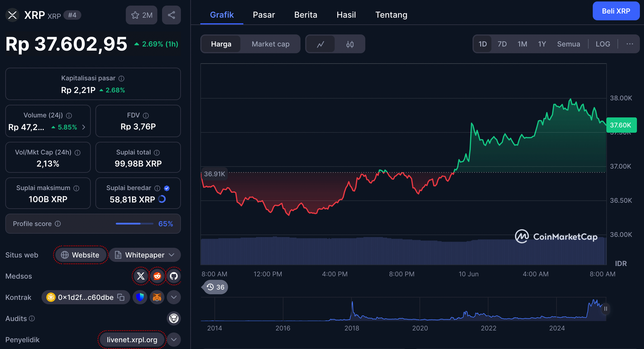Show info for Profile score
This screenshot has width=644, height=349.
[58, 224]
